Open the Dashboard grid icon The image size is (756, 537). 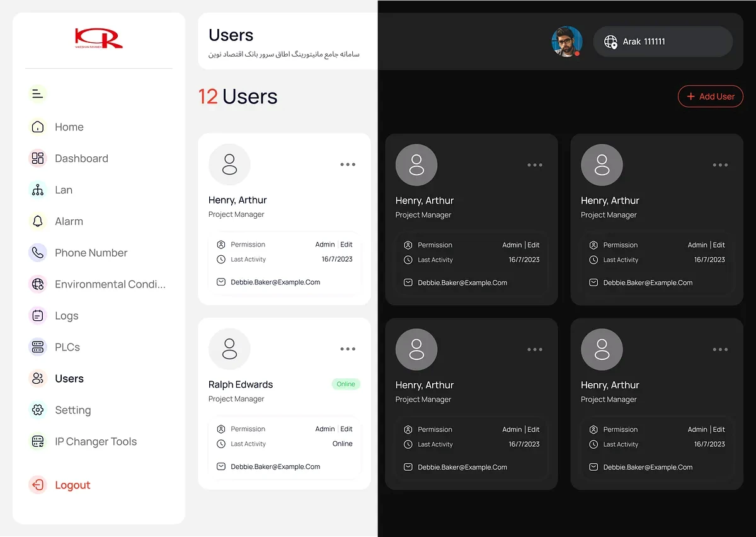[x=38, y=158]
